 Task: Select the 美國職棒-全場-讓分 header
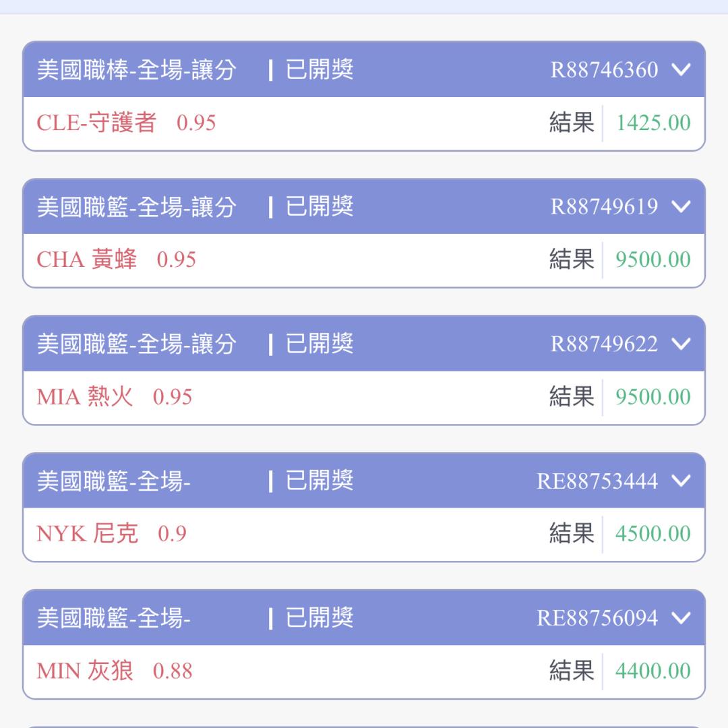click(x=136, y=70)
